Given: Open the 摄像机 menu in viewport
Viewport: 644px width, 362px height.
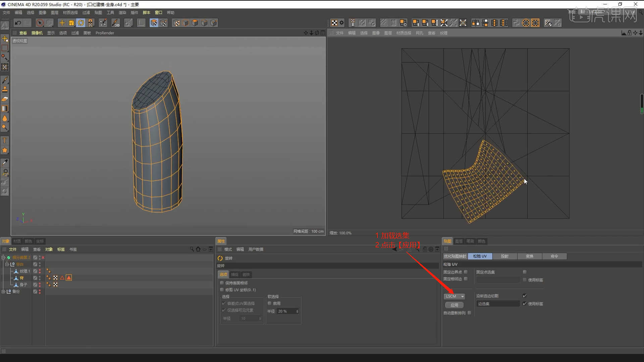Looking at the screenshot, I should click(x=37, y=33).
